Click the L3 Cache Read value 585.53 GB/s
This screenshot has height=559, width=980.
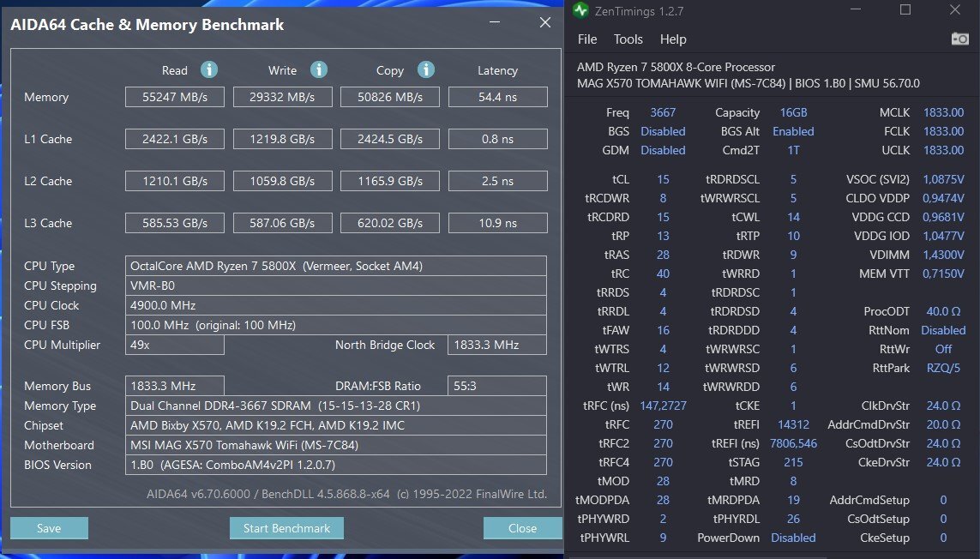[174, 223]
